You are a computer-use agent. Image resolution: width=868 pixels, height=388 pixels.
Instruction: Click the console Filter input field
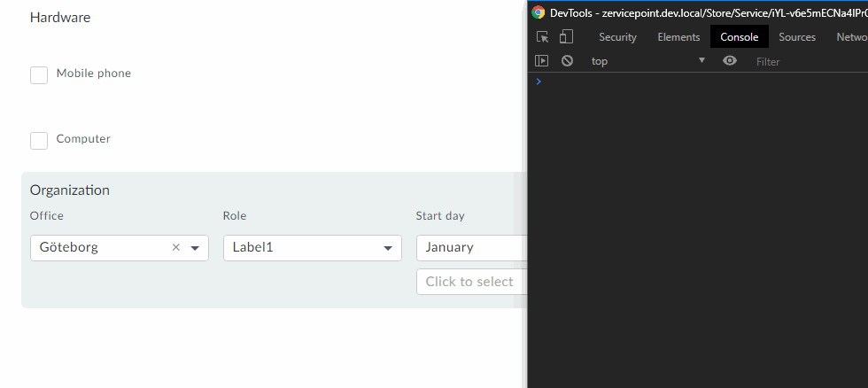click(x=806, y=61)
